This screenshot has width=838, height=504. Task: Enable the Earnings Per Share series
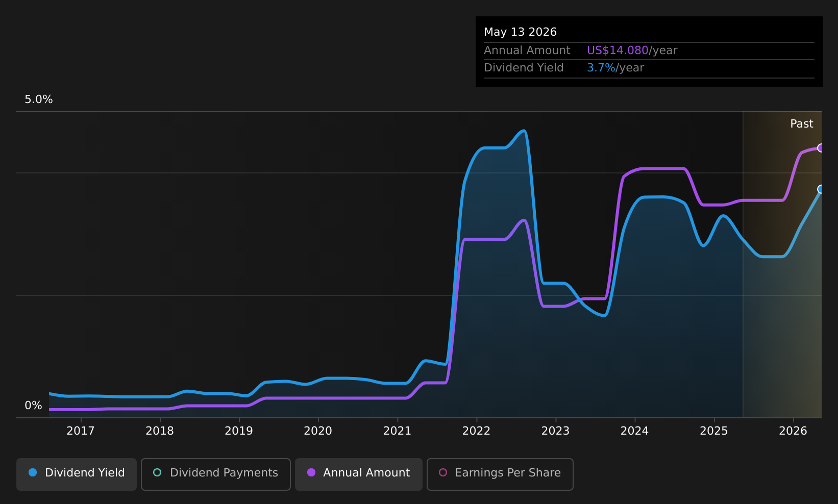click(500, 474)
